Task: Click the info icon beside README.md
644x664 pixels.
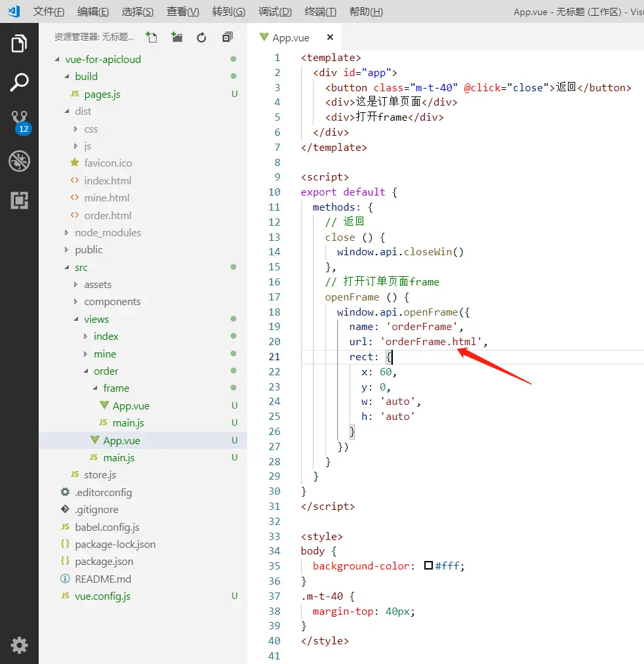Action: tap(65, 579)
